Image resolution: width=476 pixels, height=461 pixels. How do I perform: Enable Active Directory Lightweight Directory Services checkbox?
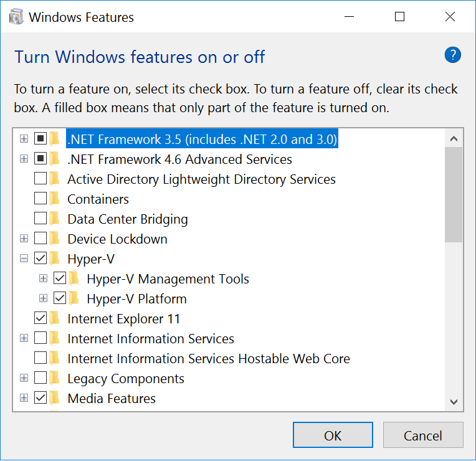click(x=40, y=179)
